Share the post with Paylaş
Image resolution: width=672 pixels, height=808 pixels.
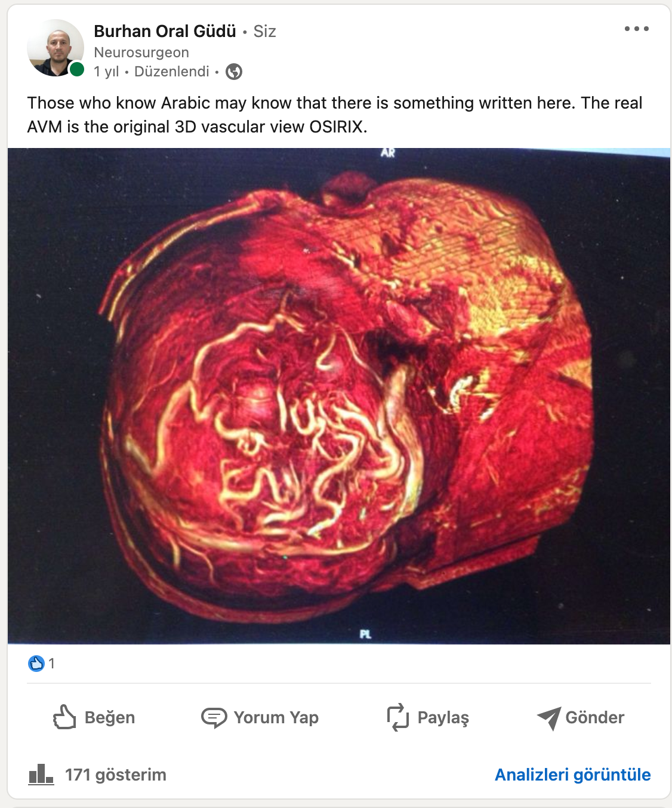pyautogui.click(x=428, y=717)
